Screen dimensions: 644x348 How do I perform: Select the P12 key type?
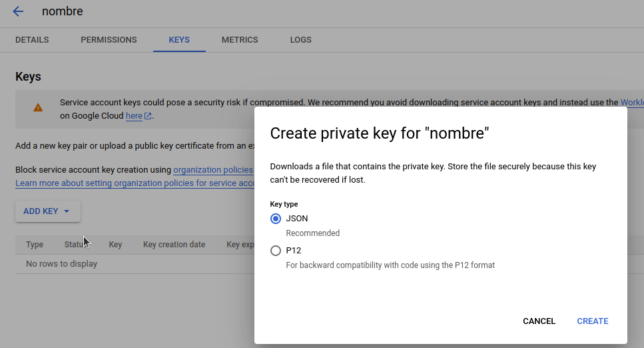click(276, 251)
